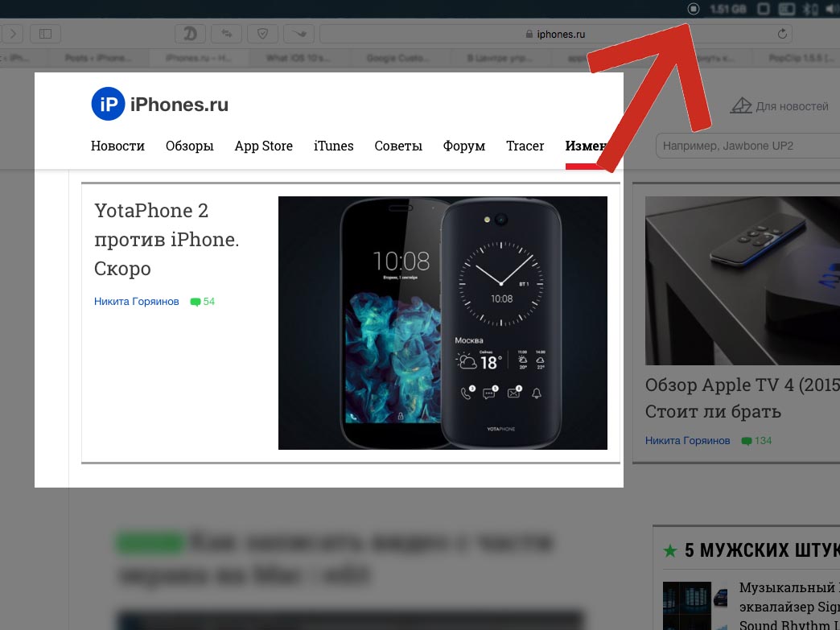Open the Советы section
The width and height of the screenshot is (840, 630).
coord(398,146)
